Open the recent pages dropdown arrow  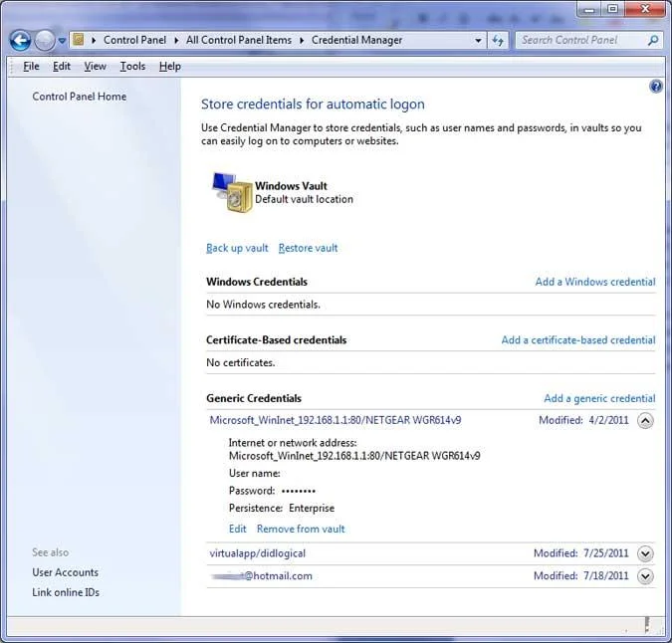point(62,41)
